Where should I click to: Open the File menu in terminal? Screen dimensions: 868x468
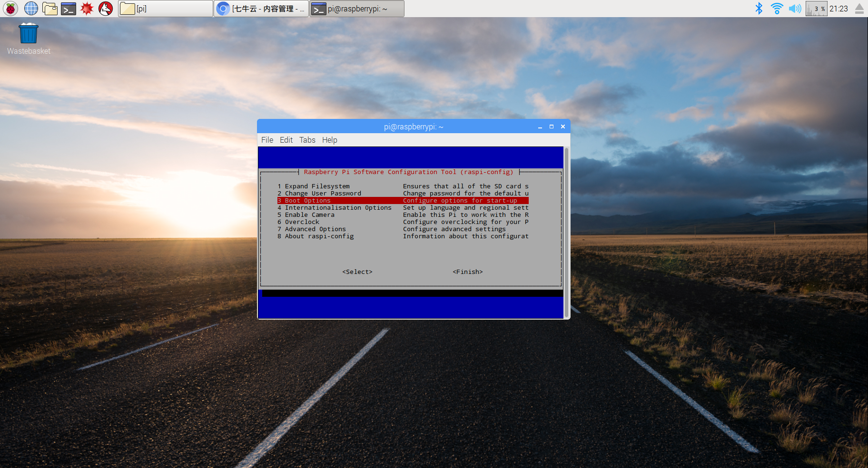tap(267, 140)
